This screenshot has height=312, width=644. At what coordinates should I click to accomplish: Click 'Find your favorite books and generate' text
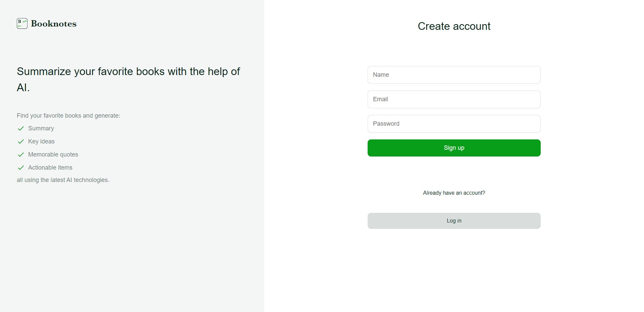coord(68,116)
